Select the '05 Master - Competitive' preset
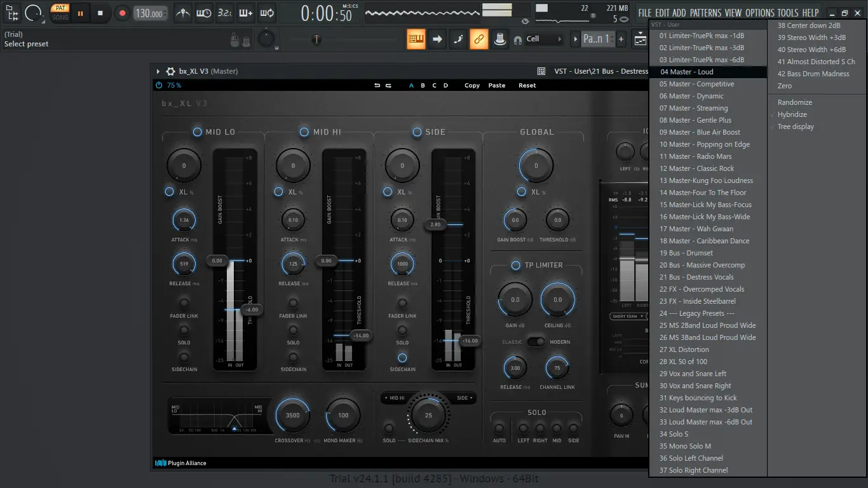This screenshot has height=488, width=868. click(x=696, y=84)
